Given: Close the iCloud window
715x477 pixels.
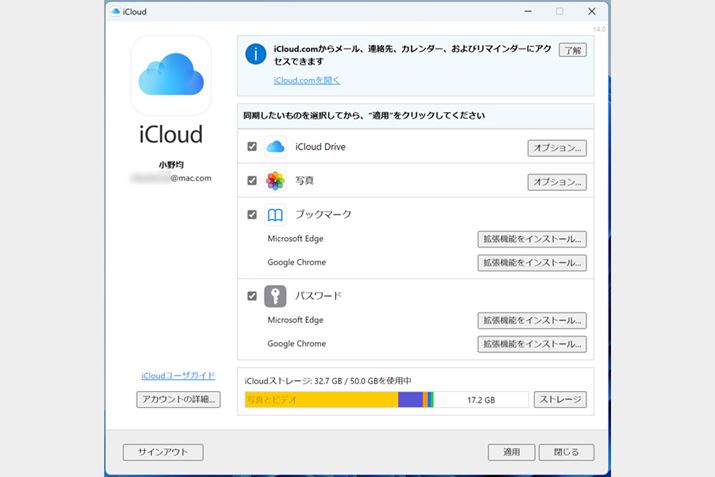Looking at the screenshot, I should [x=591, y=11].
